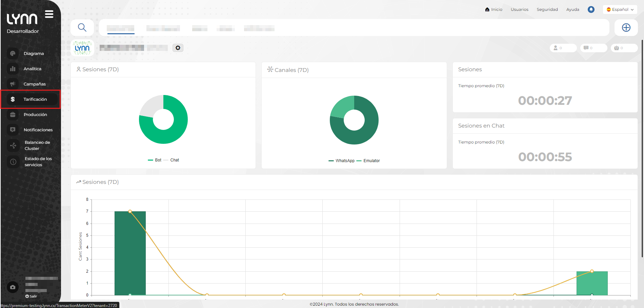644x308 pixels.
Task: Toggle WhatsApp legend in Canales chart
Action: pyautogui.click(x=342, y=161)
